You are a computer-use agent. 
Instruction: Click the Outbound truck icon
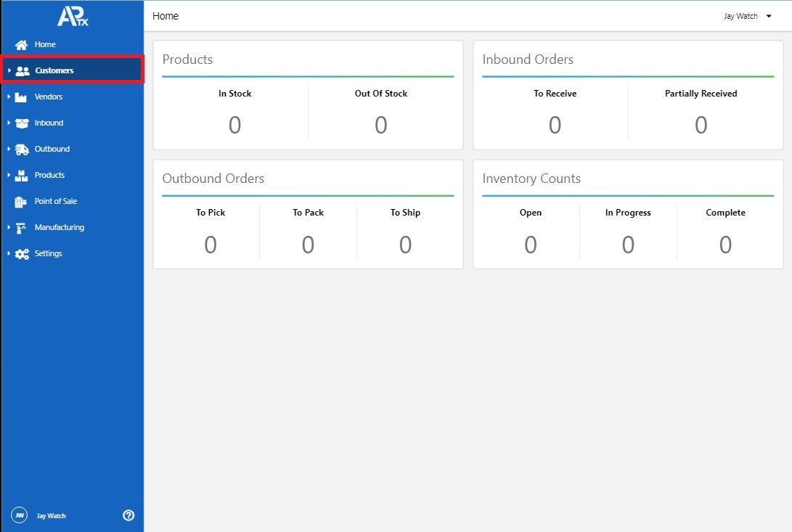pyautogui.click(x=21, y=150)
